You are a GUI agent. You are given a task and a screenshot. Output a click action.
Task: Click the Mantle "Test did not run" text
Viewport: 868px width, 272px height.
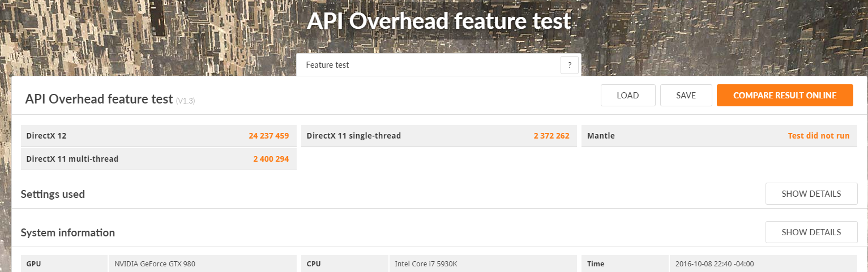click(x=818, y=136)
